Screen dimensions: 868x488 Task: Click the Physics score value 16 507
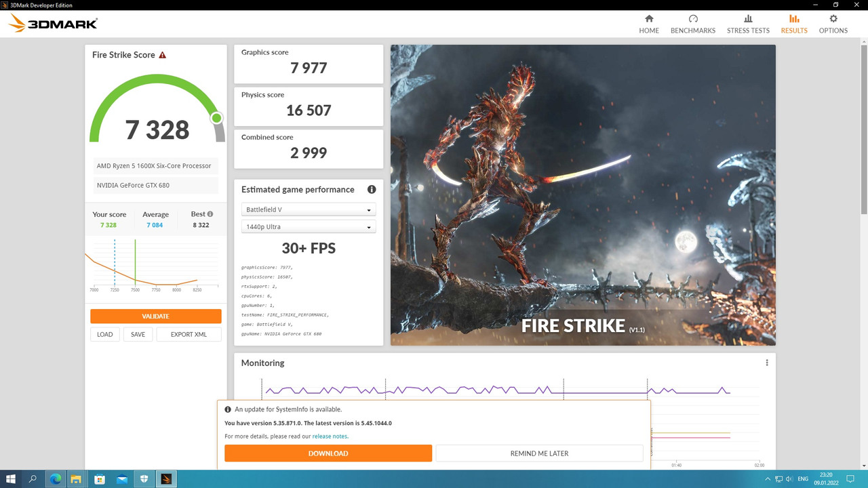click(x=309, y=110)
